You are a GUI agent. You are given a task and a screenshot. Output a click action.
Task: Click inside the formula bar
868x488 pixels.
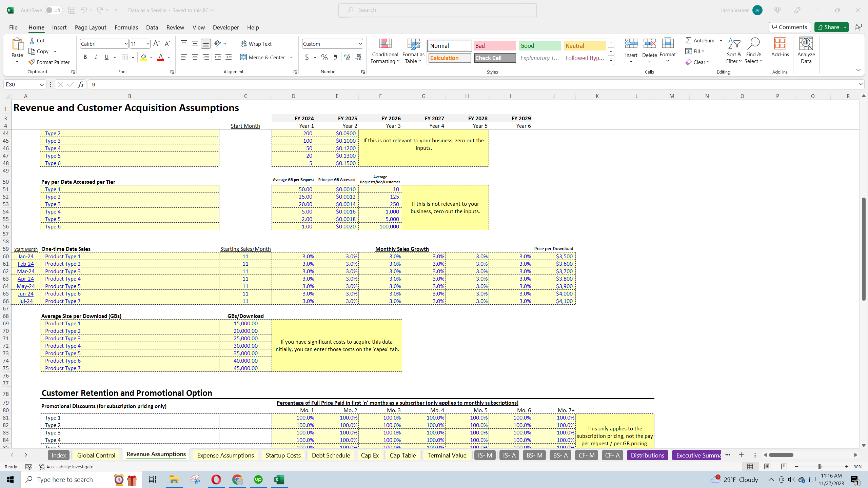(271, 84)
